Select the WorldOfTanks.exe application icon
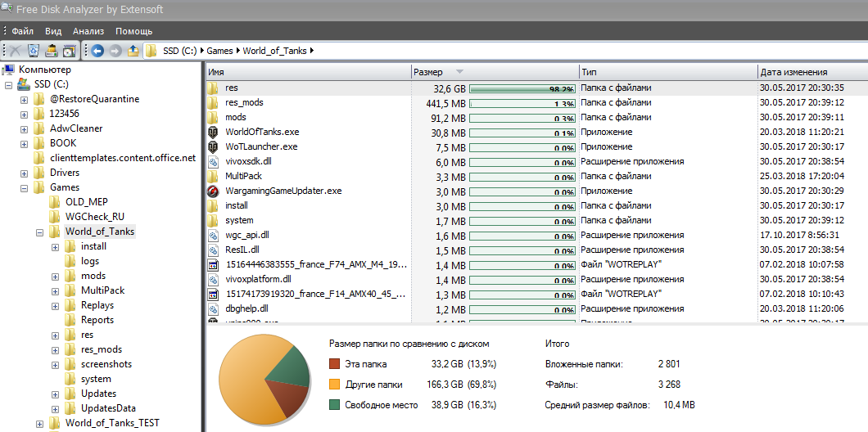This screenshot has width=868, height=432. [x=213, y=132]
